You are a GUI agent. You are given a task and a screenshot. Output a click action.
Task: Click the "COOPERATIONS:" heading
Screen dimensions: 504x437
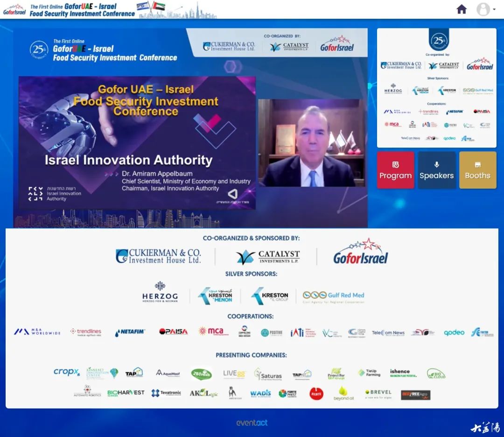(251, 317)
